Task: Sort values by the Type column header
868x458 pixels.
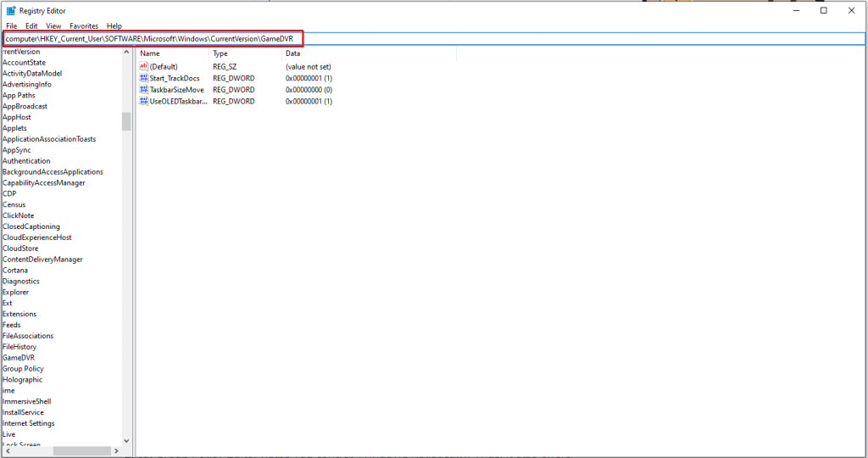Action: click(x=246, y=53)
